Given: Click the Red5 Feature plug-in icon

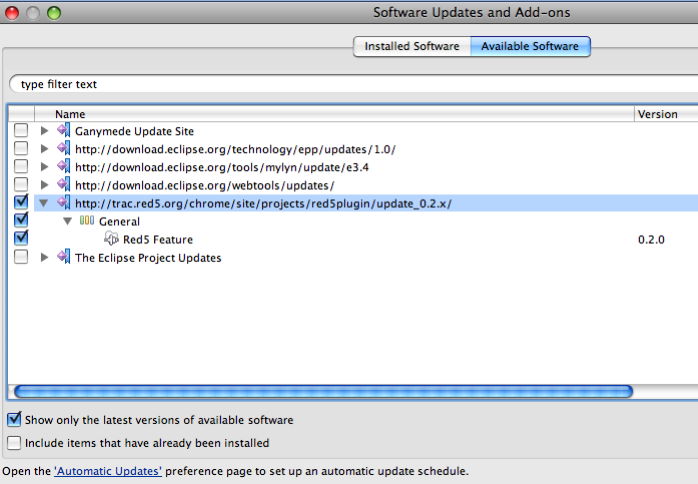Looking at the screenshot, I should coord(111,239).
